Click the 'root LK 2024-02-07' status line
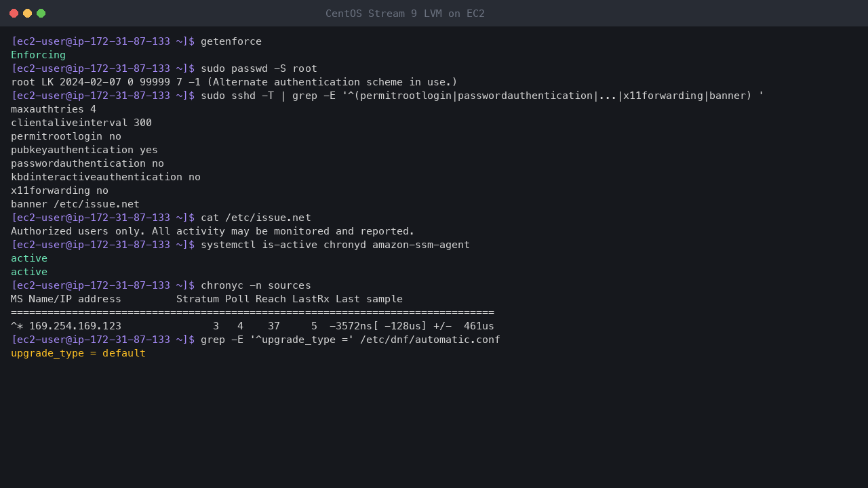The height and width of the screenshot is (488, 868). [x=235, y=82]
